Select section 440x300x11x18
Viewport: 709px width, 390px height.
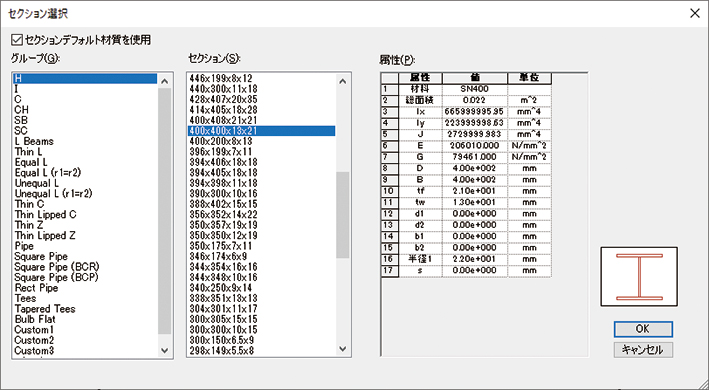click(261, 89)
